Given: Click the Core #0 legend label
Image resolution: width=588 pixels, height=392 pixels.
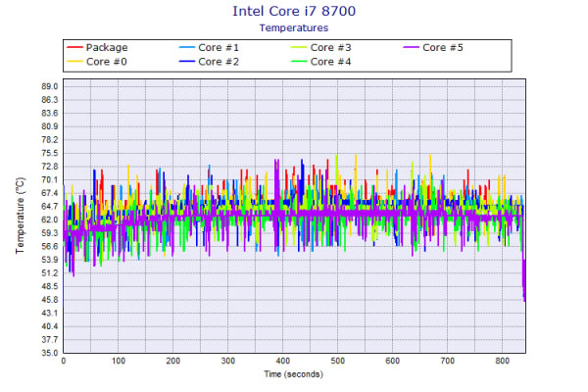Looking at the screenshot, I should click(107, 62).
